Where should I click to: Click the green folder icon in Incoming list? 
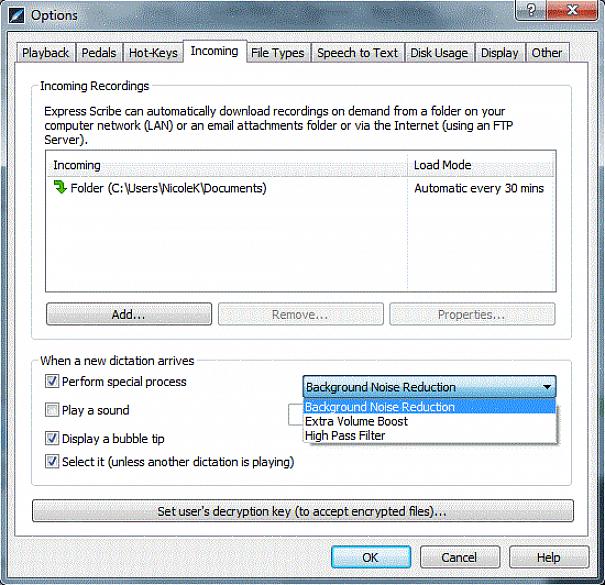pyautogui.click(x=59, y=187)
